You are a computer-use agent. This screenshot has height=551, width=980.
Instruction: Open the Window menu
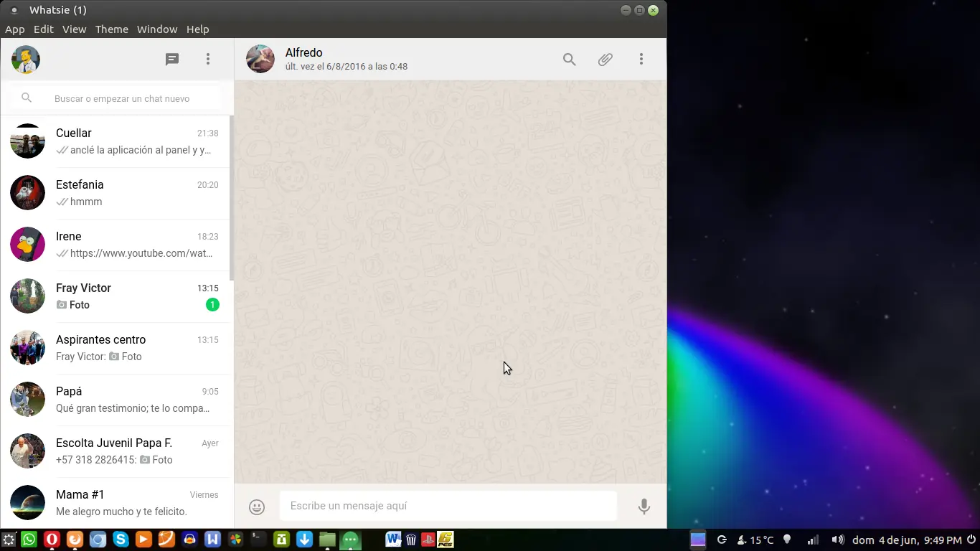click(157, 29)
